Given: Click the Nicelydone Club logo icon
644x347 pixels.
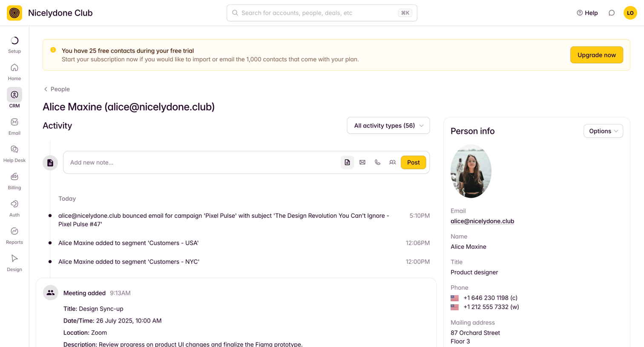Looking at the screenshot, I should [14, 13].
